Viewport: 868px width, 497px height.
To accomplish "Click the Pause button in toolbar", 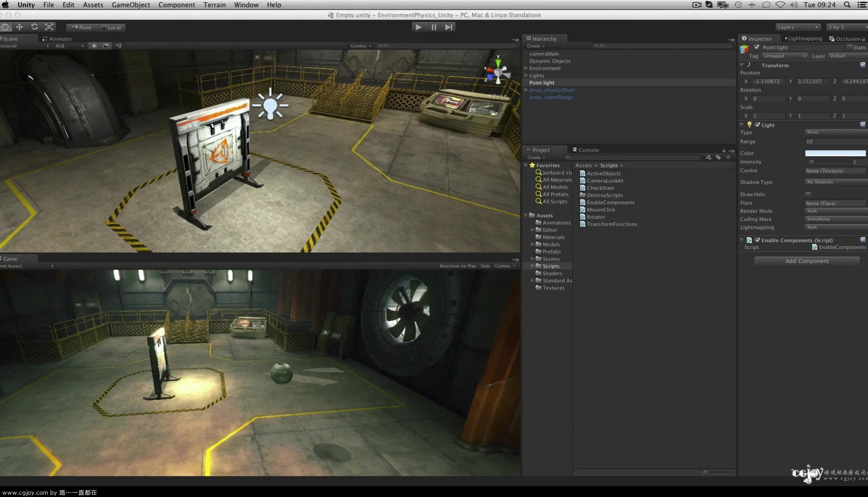I will point(434,27).
